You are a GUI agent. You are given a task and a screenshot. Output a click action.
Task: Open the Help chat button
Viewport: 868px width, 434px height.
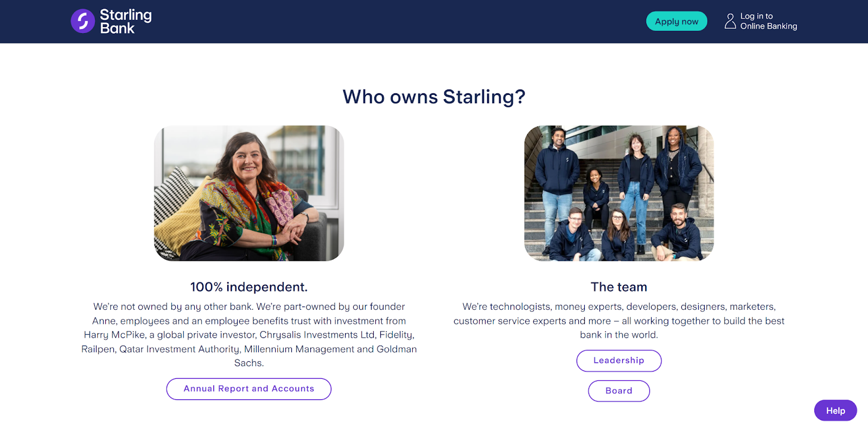coord(835,411)
